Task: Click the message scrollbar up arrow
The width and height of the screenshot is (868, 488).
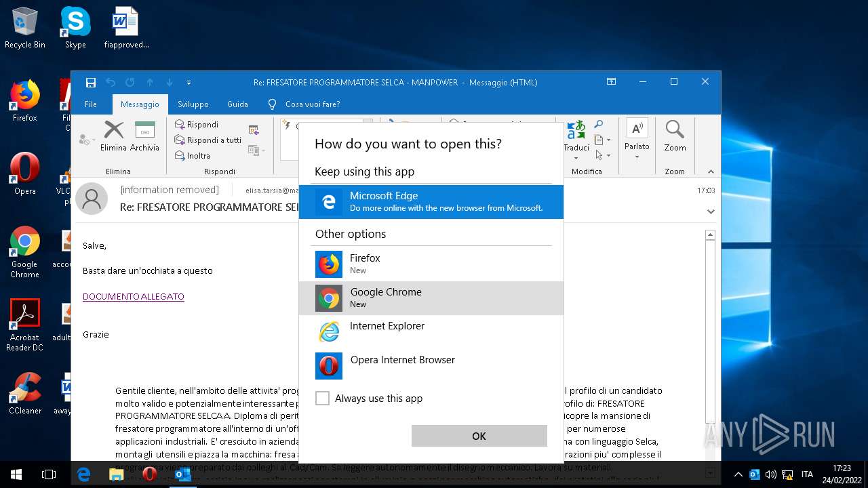Action: coord(710,235)
